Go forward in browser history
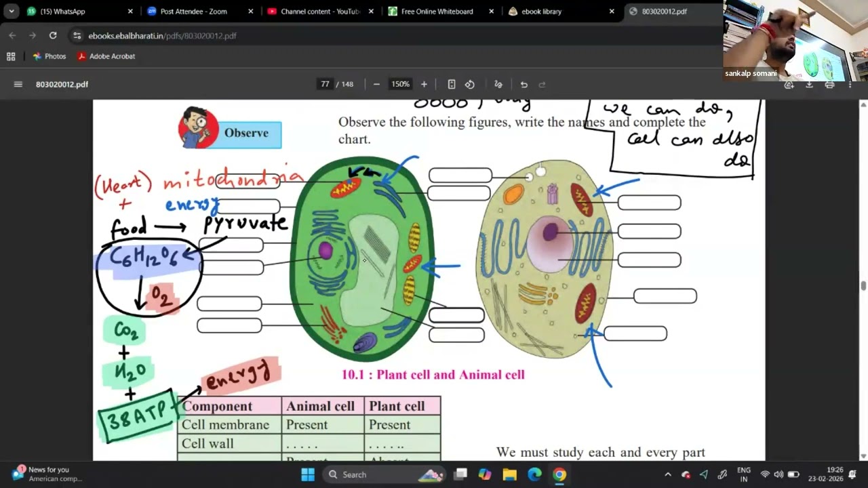Screen dimensions: 868x488 (32, 35)
